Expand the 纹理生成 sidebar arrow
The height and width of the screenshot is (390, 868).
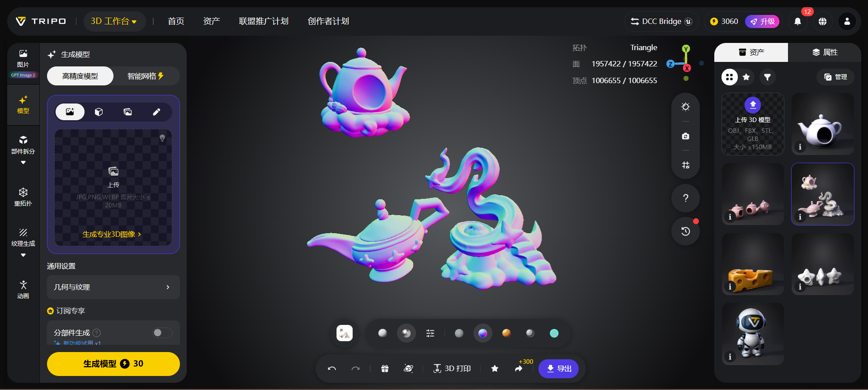[23, 255]
